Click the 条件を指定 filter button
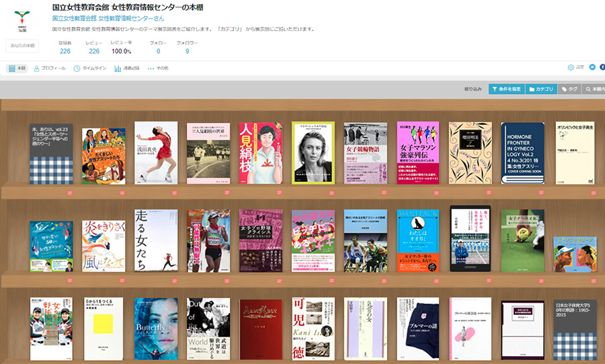 pos(506,89)
